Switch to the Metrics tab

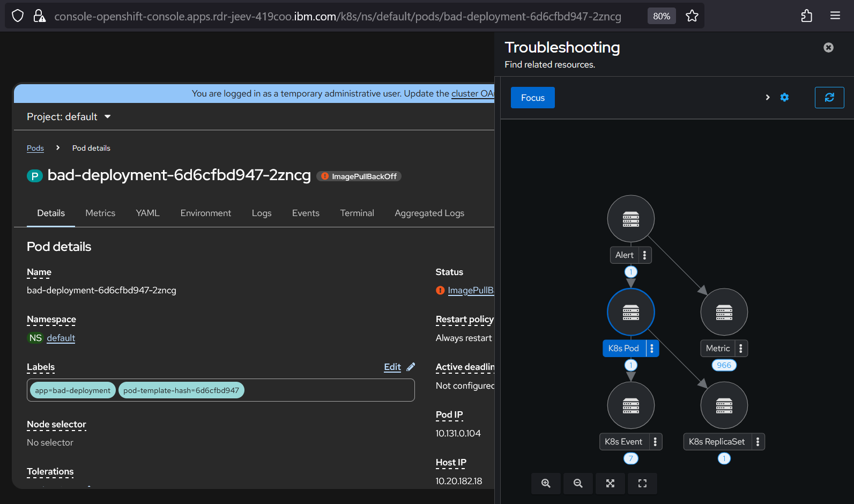coord(100,213)
